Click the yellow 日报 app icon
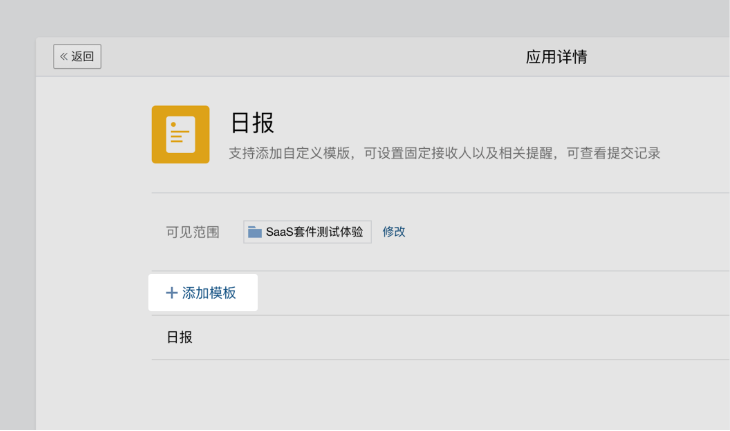The height and width of the screenshot is (431, 730). 181,135
